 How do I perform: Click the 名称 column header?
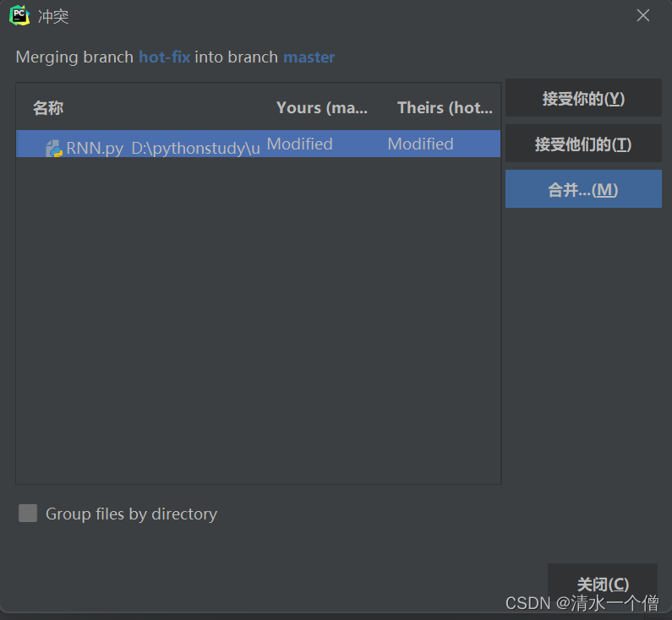[48, 108]
